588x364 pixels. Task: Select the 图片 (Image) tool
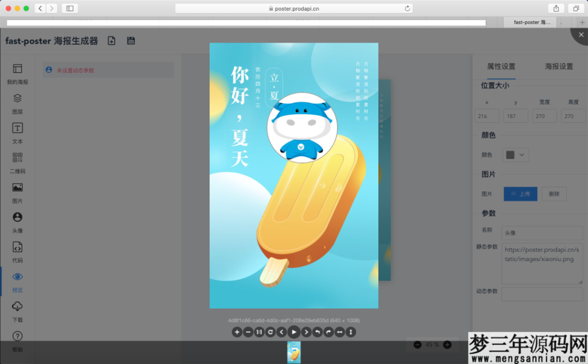click(x=17, y=192)
